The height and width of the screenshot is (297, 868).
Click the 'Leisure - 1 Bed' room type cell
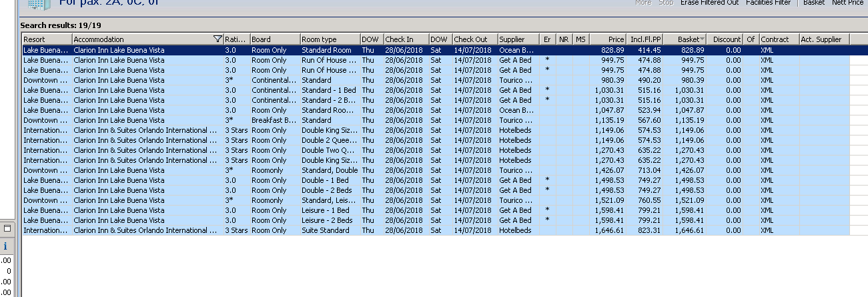click(x=330, y=210)
